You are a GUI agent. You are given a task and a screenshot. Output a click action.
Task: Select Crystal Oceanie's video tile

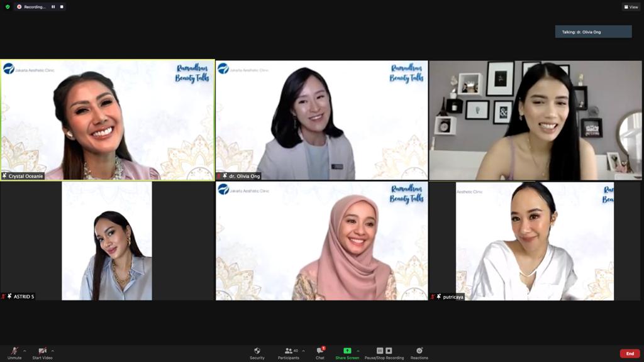(108, 119)
